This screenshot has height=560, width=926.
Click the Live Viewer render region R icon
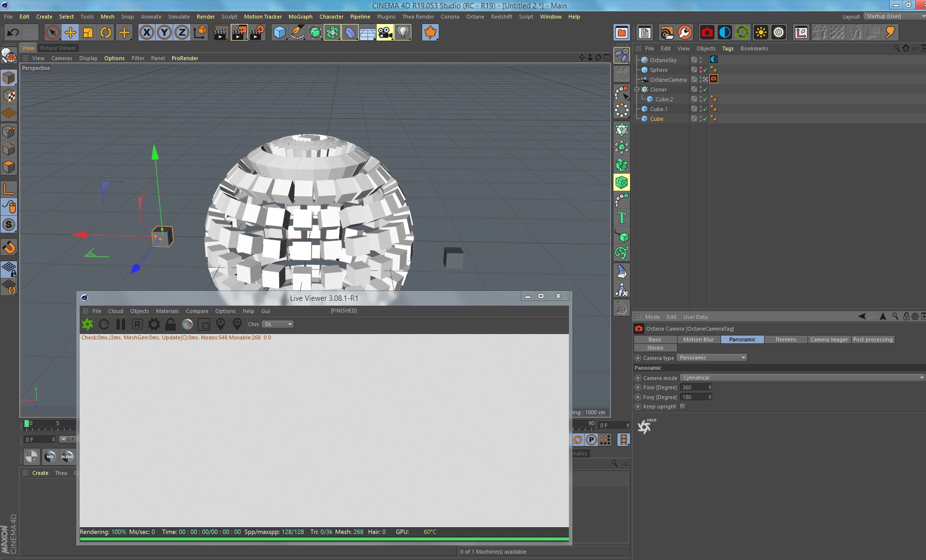[x=137, y=324]
